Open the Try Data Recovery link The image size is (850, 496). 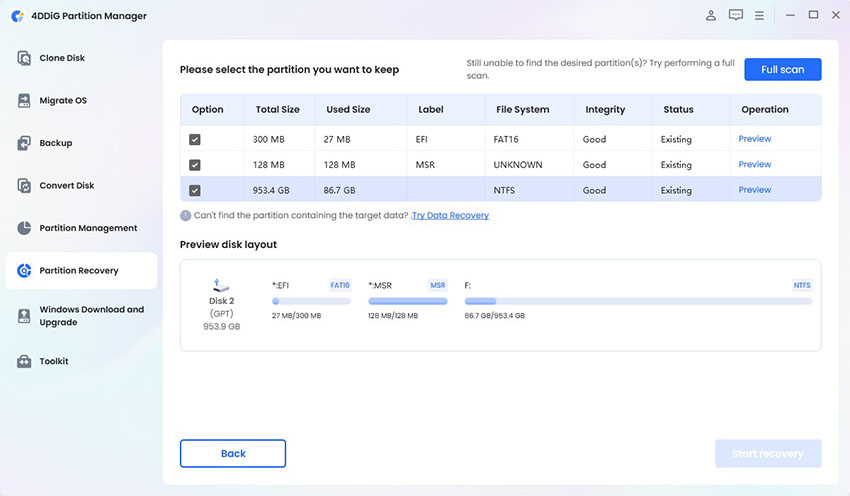[450, 215]
